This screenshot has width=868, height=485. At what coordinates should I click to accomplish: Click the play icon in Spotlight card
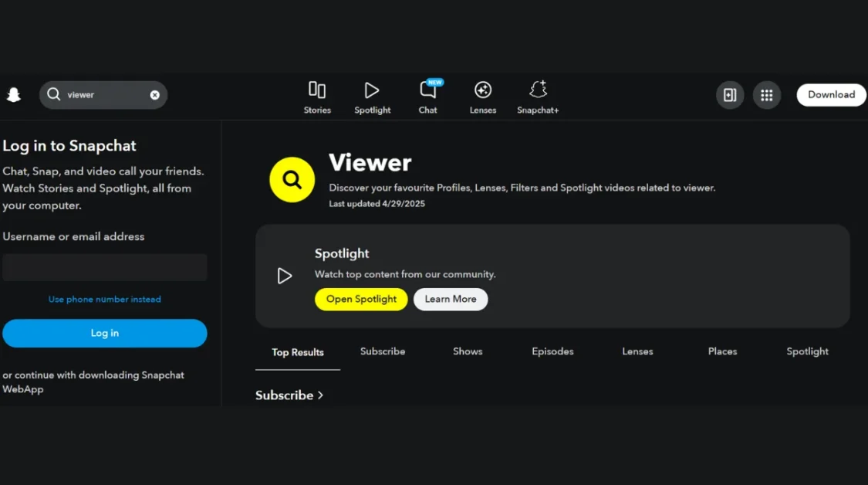pyautogui.click(x=285, y=276)
